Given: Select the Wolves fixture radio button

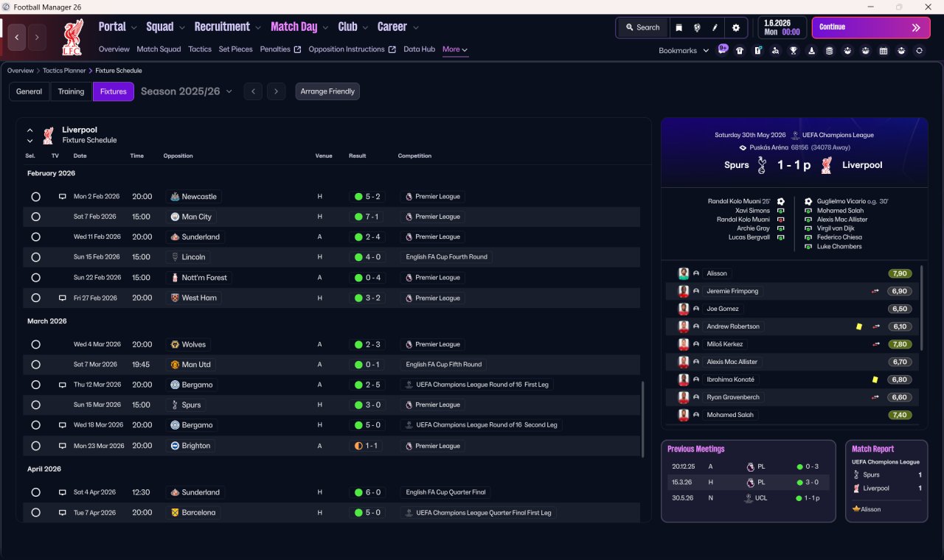Looking at the screenshot, I should click(35, 344).
